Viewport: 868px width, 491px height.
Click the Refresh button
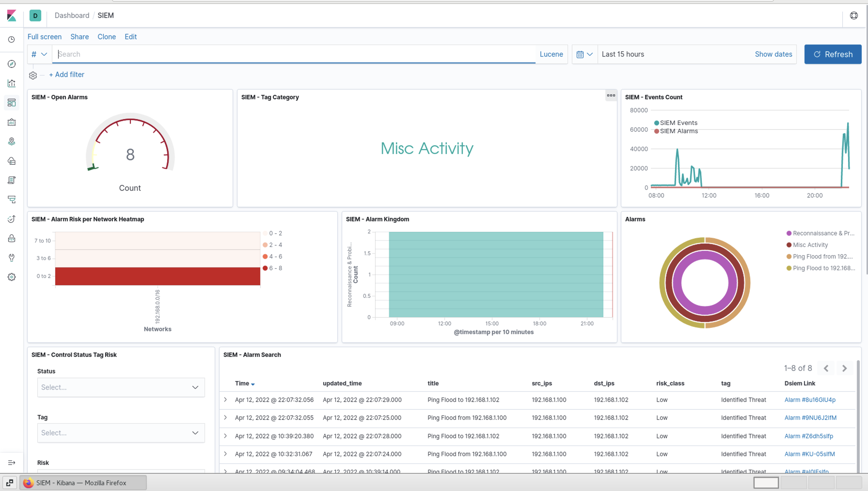(x=833, y=54)
